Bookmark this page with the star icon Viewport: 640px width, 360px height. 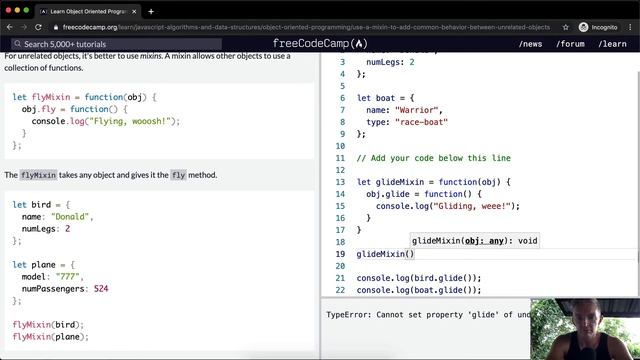pyautogui.click(x=565, y=27)
